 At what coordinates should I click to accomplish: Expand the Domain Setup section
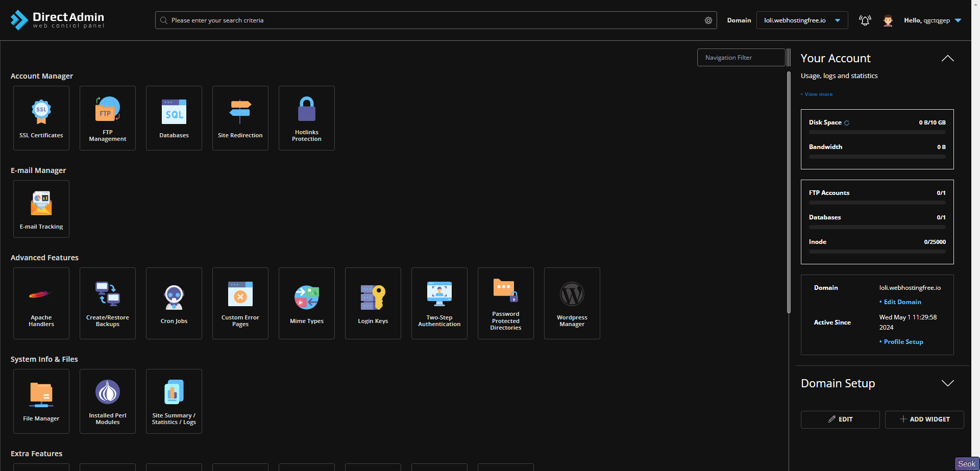coord(947,383)
